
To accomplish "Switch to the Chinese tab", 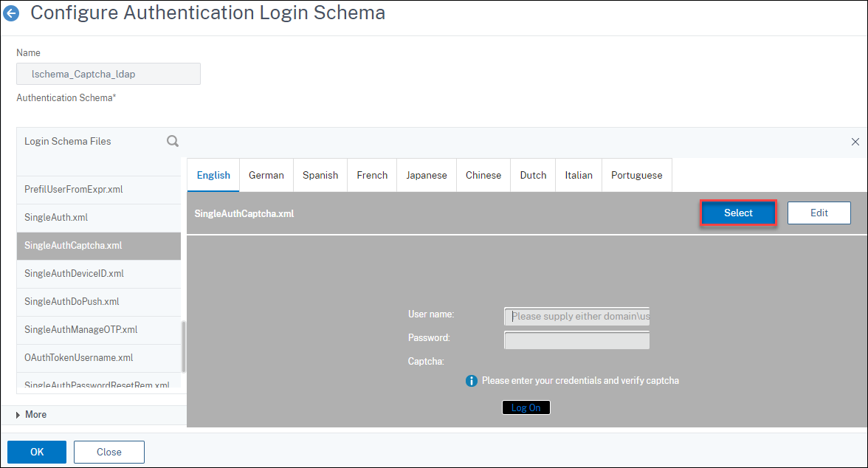I will 483,175.
